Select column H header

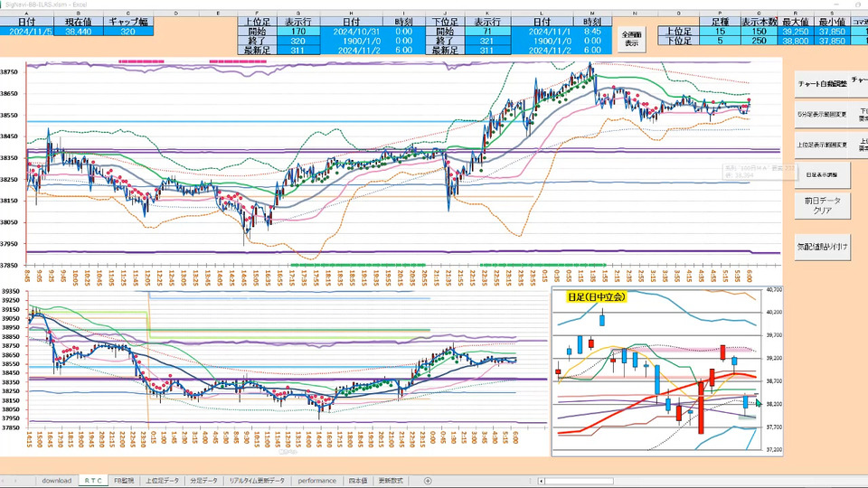coord(351,13)
